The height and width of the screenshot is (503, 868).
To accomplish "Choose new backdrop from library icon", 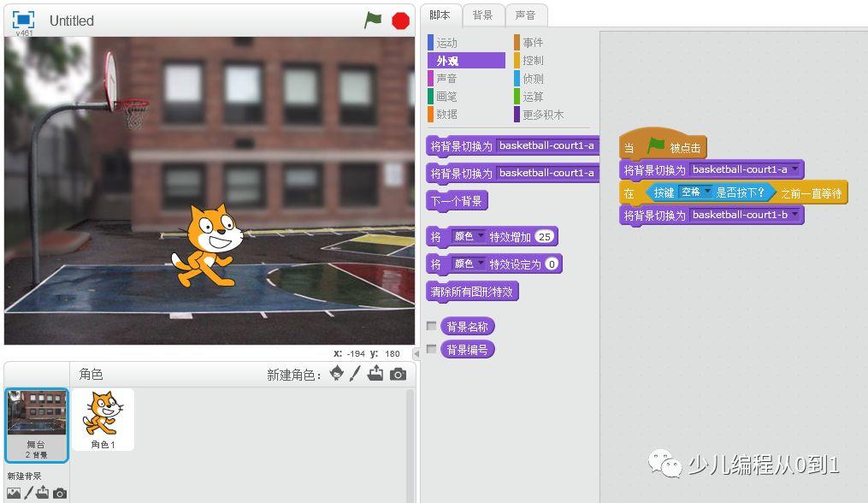I will click(14, 493).
